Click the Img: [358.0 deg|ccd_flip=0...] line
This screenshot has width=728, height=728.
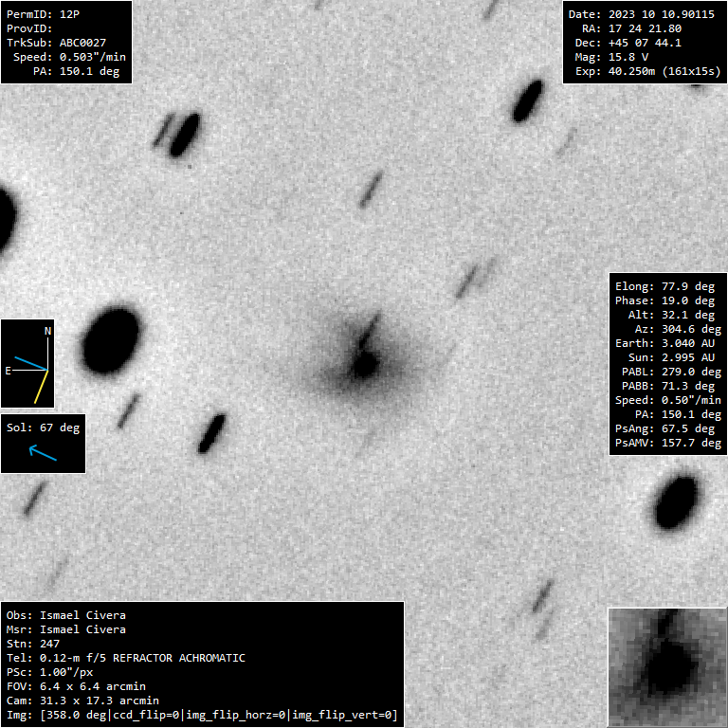click(x=202, y=715)
